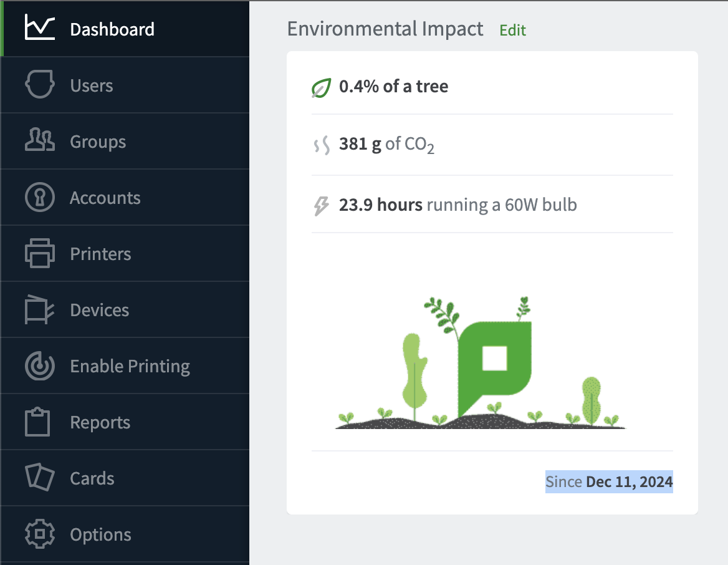Open the Users menu item
The height and width of the screenshot is (565, 728).
coord(92,85)
